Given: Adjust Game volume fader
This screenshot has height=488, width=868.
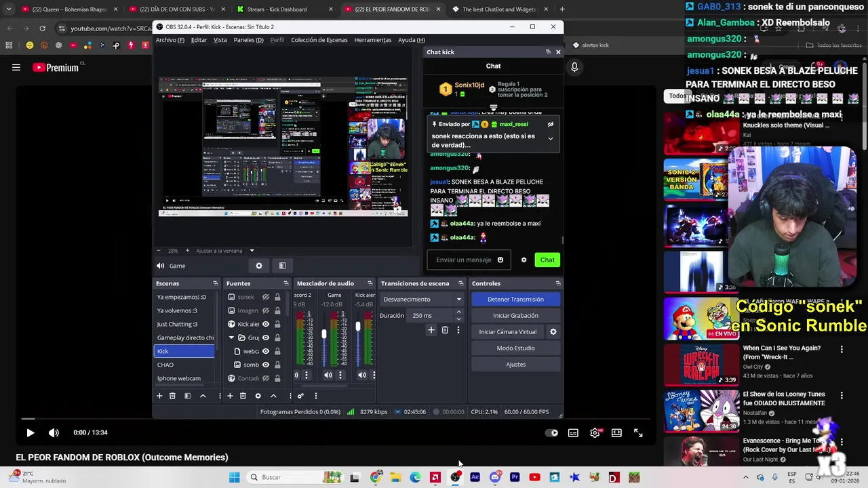Looking at the screenshot, I should click(324, 334).
